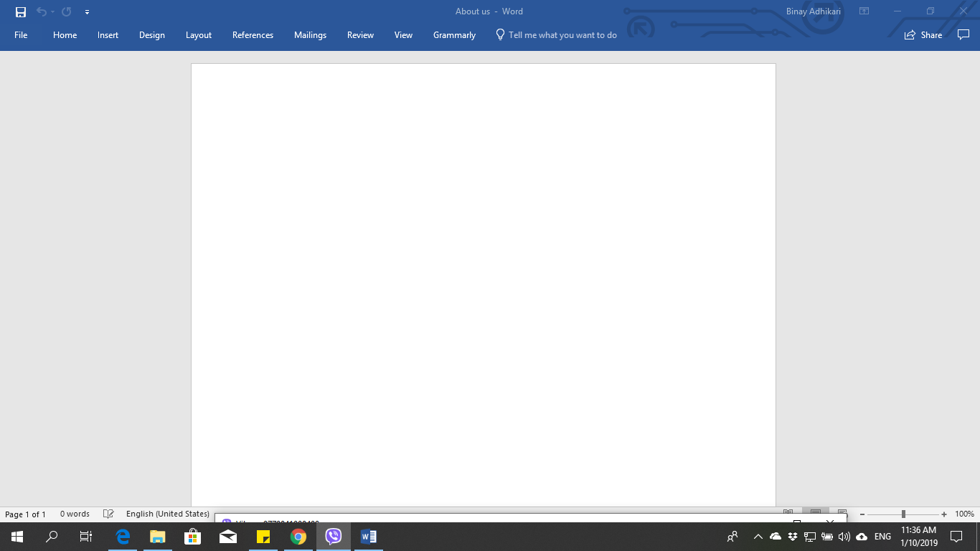Open the Undo history dropdown arrow
980x551 pixels.
pyautogui.click(x=52, y=12)
